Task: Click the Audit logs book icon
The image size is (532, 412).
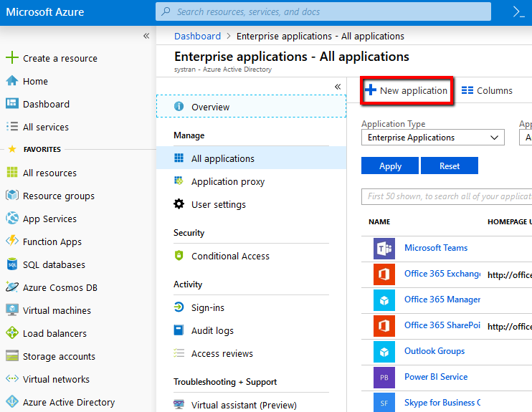Action: (179, 330)
